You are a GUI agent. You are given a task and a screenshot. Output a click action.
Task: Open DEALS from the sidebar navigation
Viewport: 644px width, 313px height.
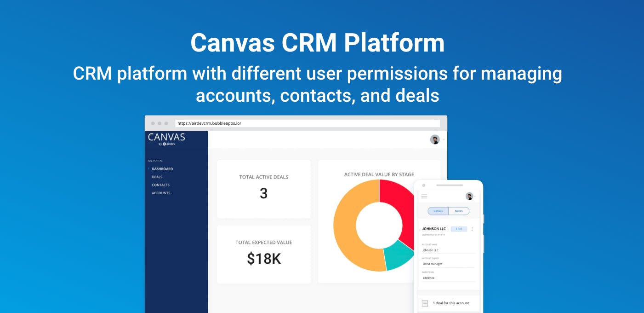tap(156, 177)
